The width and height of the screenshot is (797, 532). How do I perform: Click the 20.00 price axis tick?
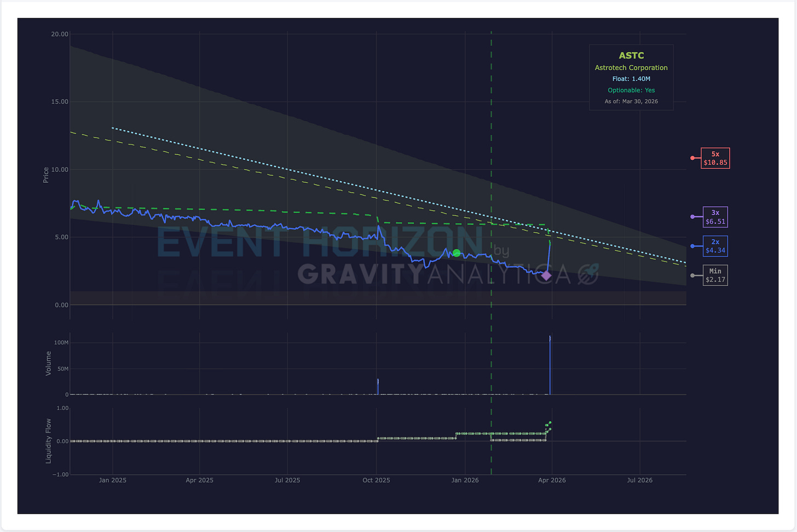pos(60,34)
